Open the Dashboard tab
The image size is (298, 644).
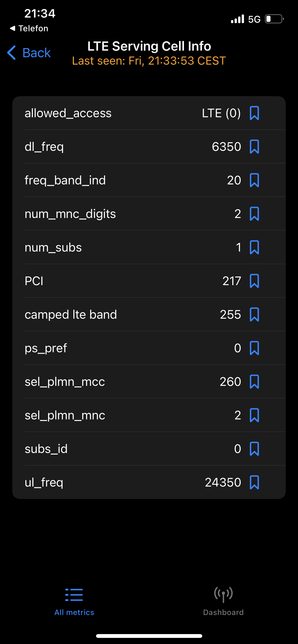click(223, 602)
